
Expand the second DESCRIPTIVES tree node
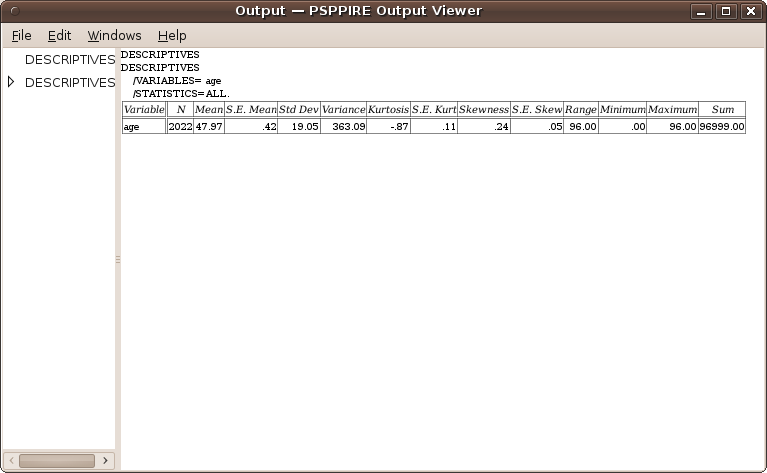click(11, 82)
